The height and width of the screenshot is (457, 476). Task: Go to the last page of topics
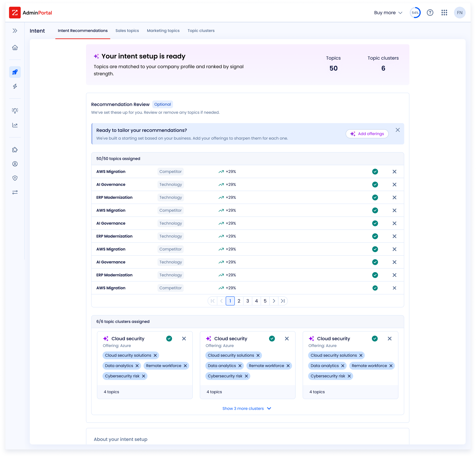(x=283, y=301)
